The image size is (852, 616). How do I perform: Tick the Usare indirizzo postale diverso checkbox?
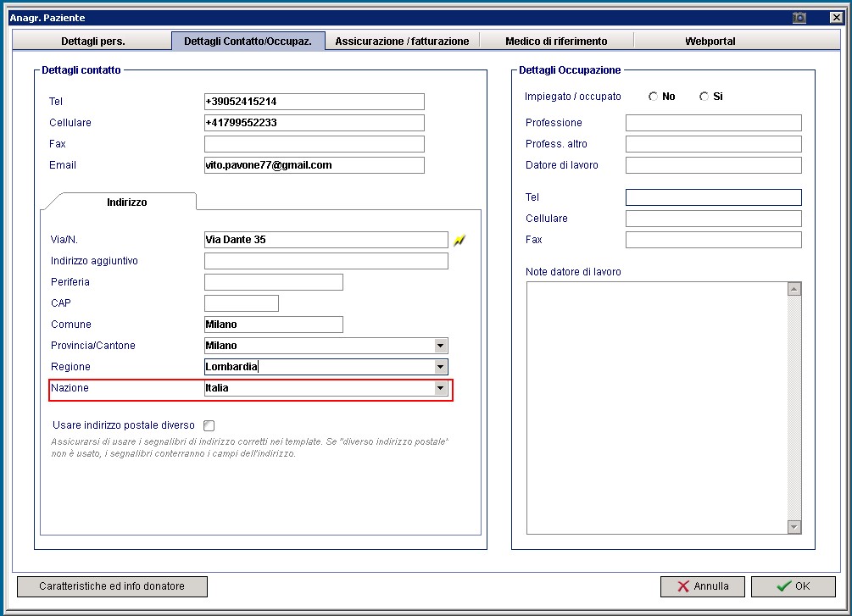[x=209, y=425]
